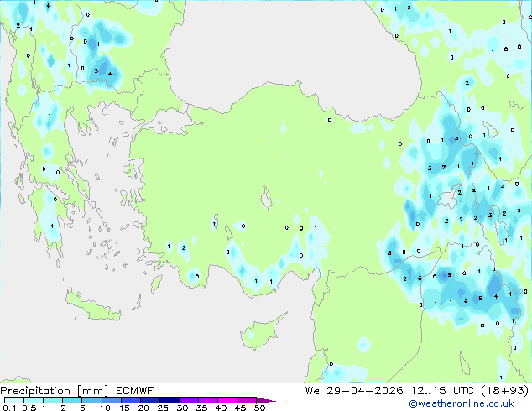Click the island of Cyprus on the map

(x=261, y=332)
